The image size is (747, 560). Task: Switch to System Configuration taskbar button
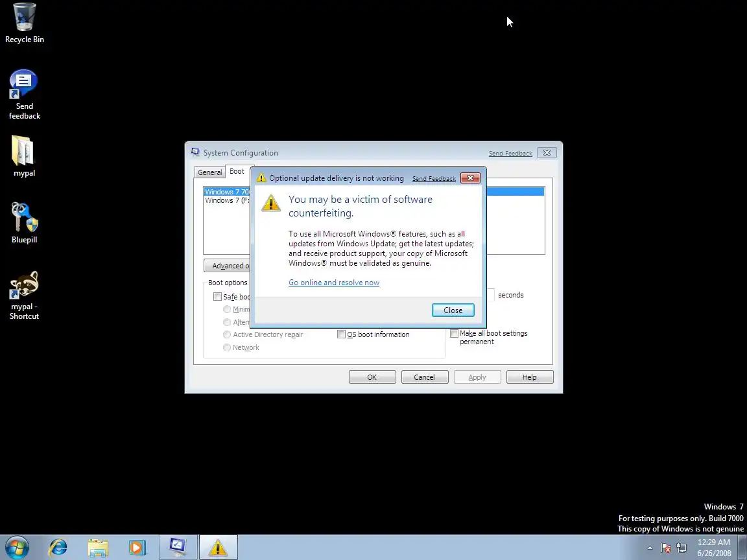click(178, 547)
